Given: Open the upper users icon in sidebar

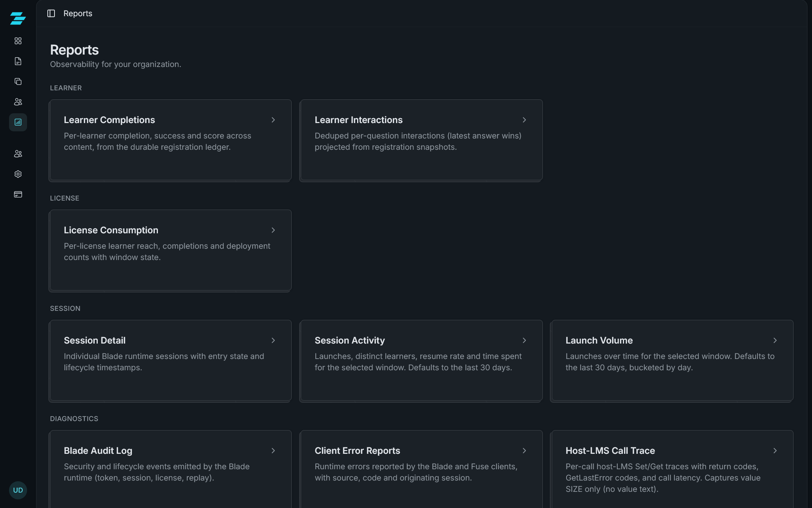Looking at the screenshot, I should point(18,102).
